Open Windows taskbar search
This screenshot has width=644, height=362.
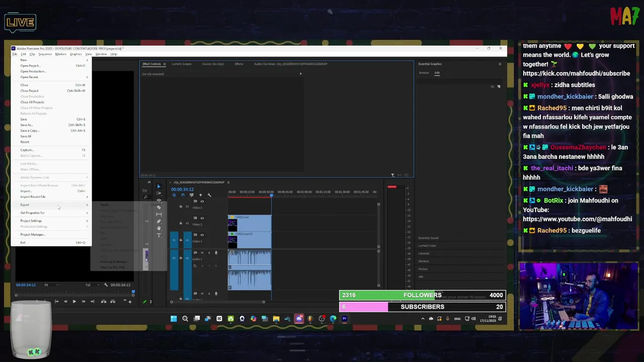click(185, 318)
